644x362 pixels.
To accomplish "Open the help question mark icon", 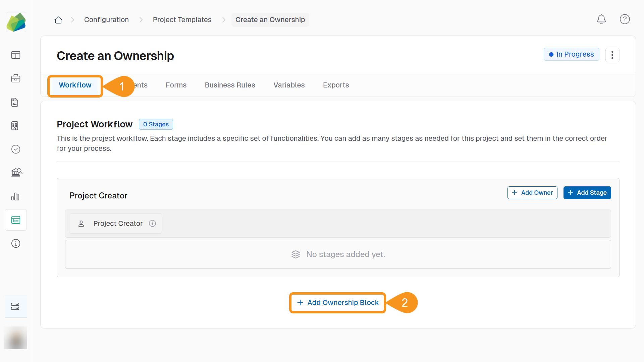I will [x=625, y=19].
